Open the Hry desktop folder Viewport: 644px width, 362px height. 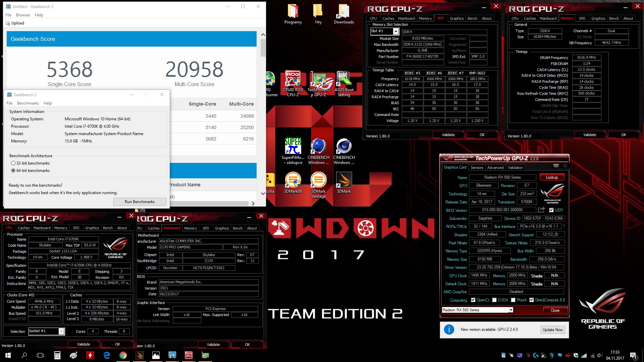click(318, 15)
